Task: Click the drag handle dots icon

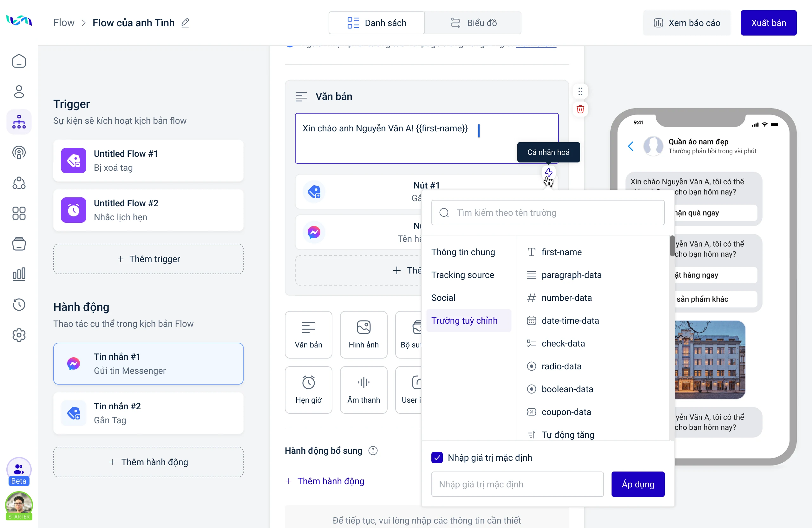Action: (580, 91)
